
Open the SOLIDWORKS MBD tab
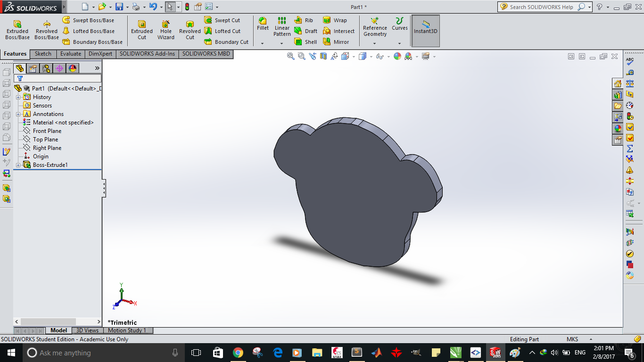tap(206, 54)
